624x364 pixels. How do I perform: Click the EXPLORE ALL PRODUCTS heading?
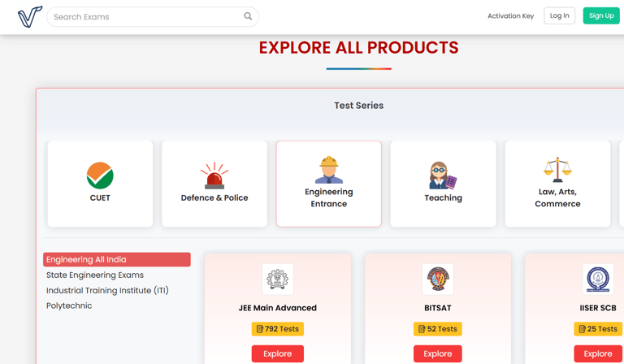point(359,48)
